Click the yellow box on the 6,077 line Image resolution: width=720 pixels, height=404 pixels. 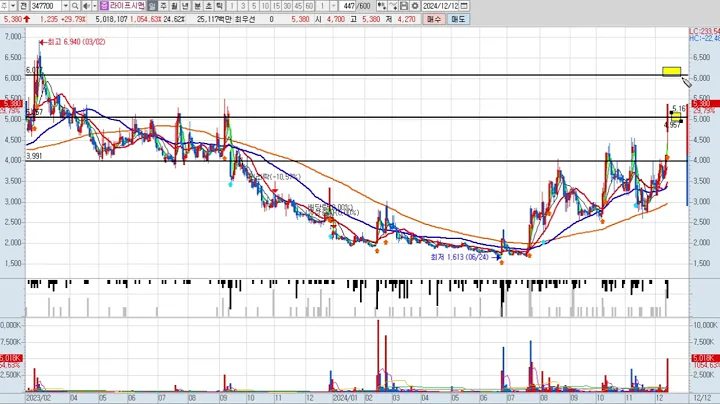(671, 71)
